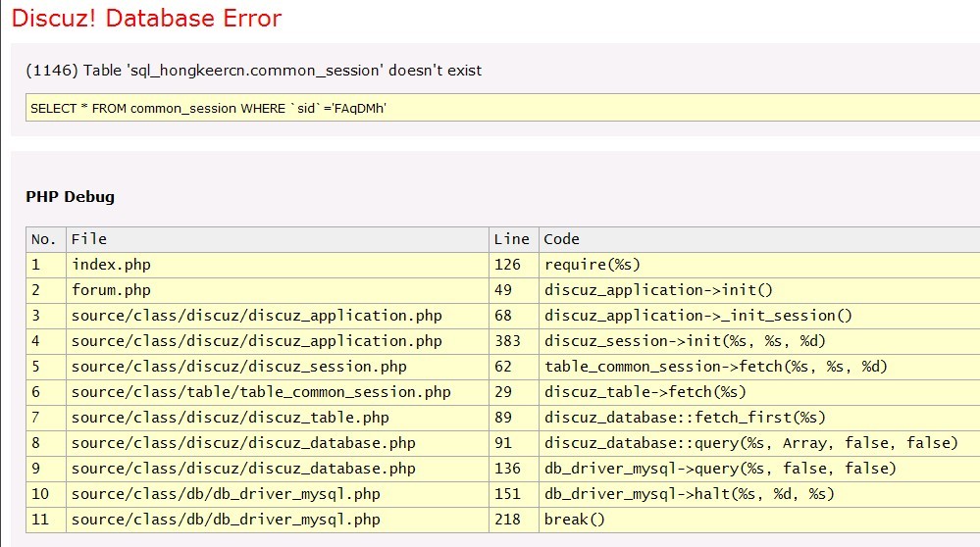Click the SELECT * FROM common_session query box
Image resolution: width=980 pixels, height=547 pixels.
502,108
